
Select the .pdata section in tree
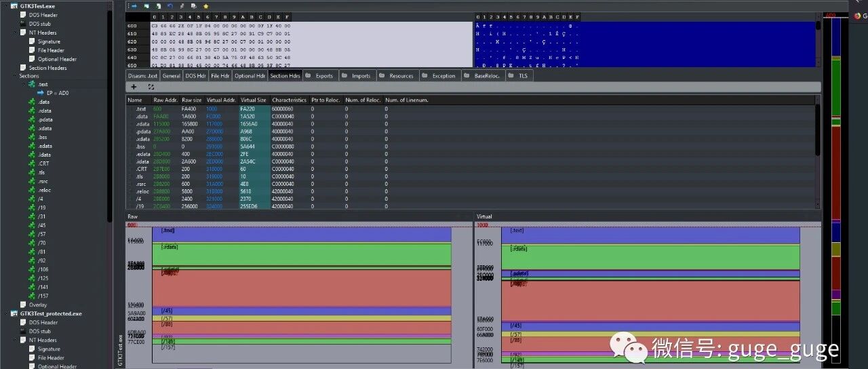tap(45, 119)
